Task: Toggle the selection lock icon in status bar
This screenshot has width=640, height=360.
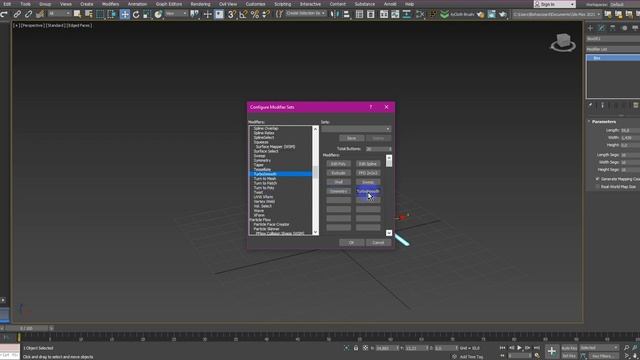Action: coord(356,348)
